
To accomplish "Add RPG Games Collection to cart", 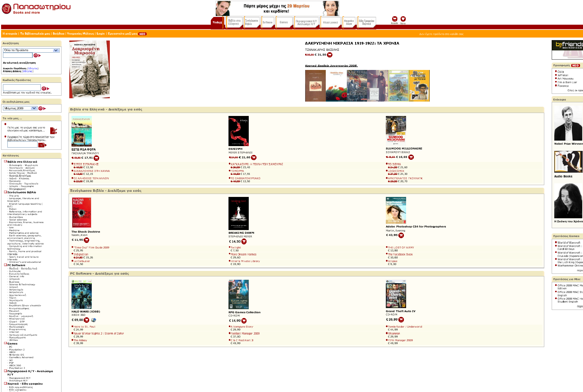I will coord(244,321).
